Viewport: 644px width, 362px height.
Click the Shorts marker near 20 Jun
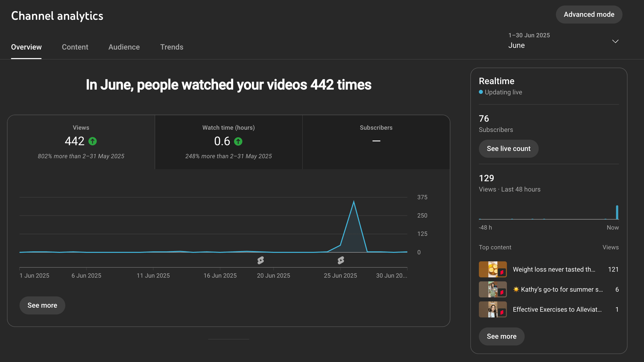coord(260,260)
